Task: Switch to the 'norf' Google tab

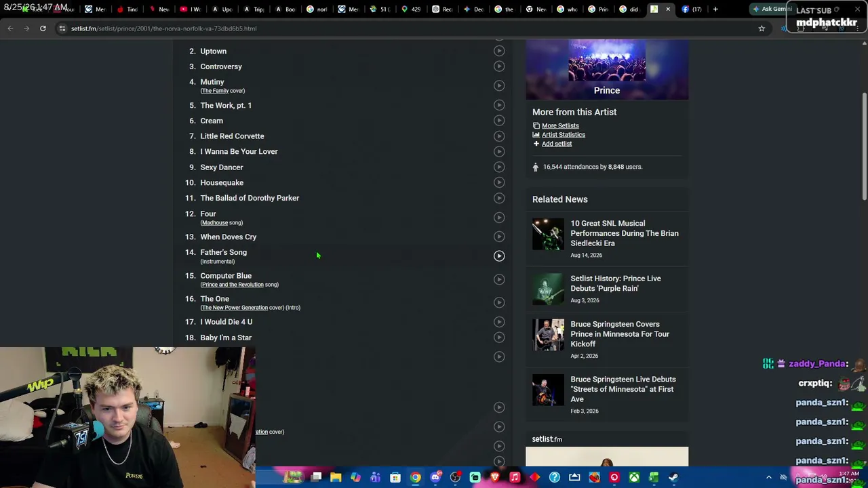Action: 316,9
